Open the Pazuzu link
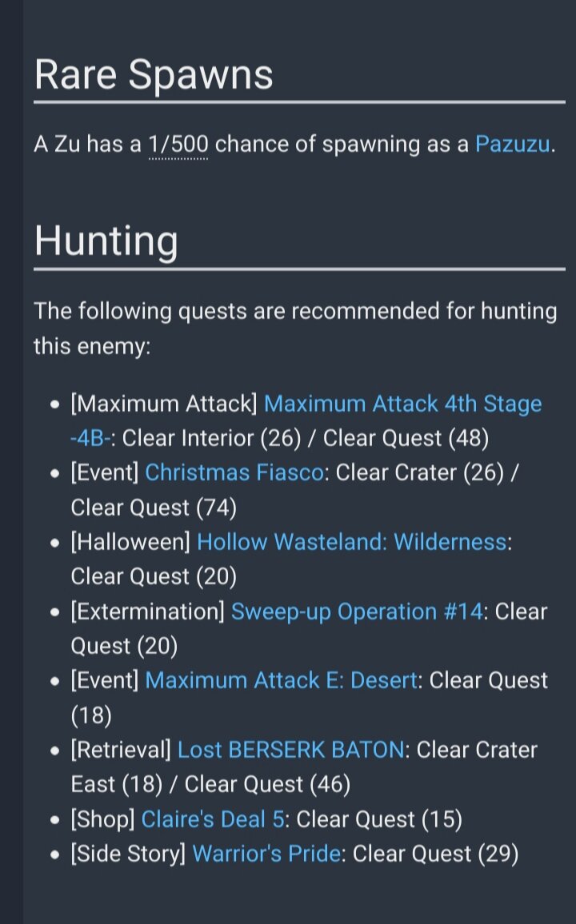The width and height of the screenshot is (576, 924). click(512, 145)
